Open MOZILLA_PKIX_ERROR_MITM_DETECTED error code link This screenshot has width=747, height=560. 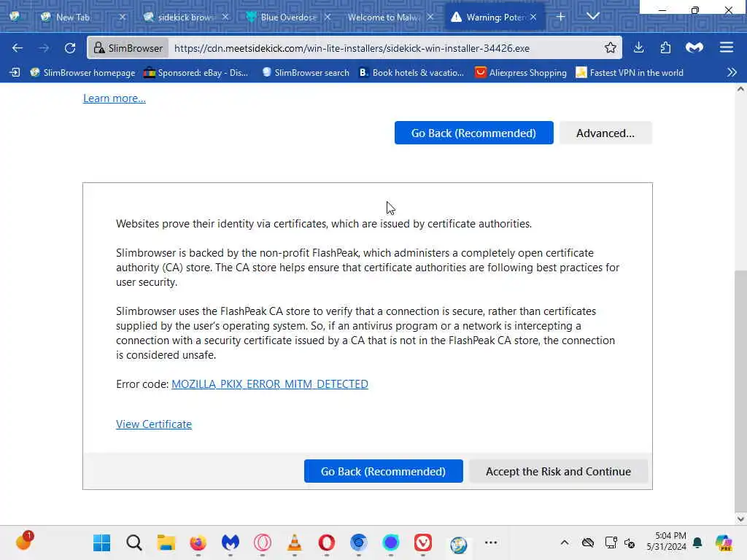(x=270, y=384)
